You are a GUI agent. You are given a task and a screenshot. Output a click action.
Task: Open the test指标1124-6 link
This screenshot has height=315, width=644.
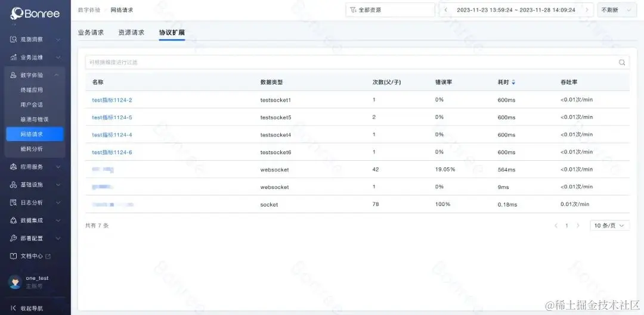click(112, 152)
